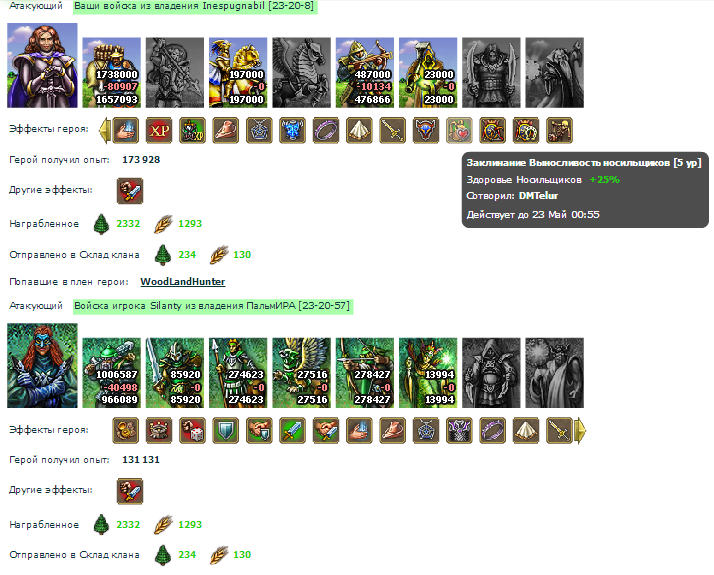Select the archer unit card showing 278427
This screenshot has width=714, height=575.
365,373
